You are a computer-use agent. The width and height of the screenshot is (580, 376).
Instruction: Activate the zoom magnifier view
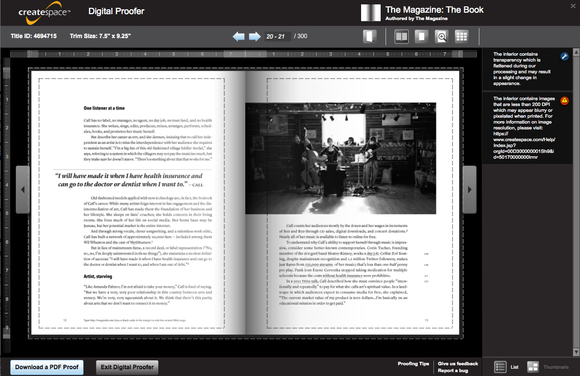[441, 36]
